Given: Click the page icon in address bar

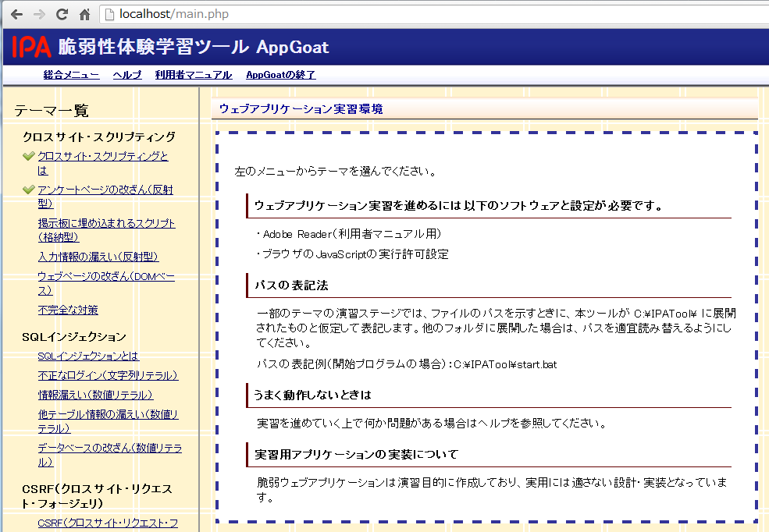Looking at the screenshot, I should point(110,14).
